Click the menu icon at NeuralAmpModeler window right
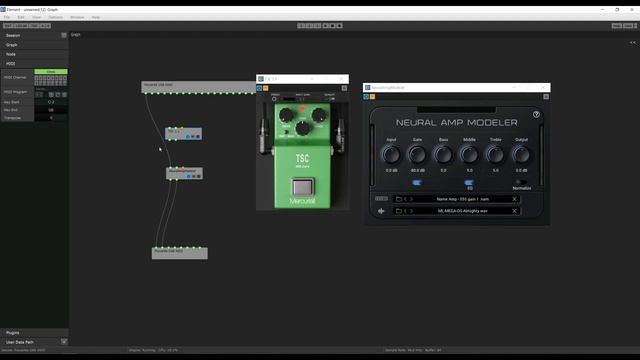 click(546, 97)
